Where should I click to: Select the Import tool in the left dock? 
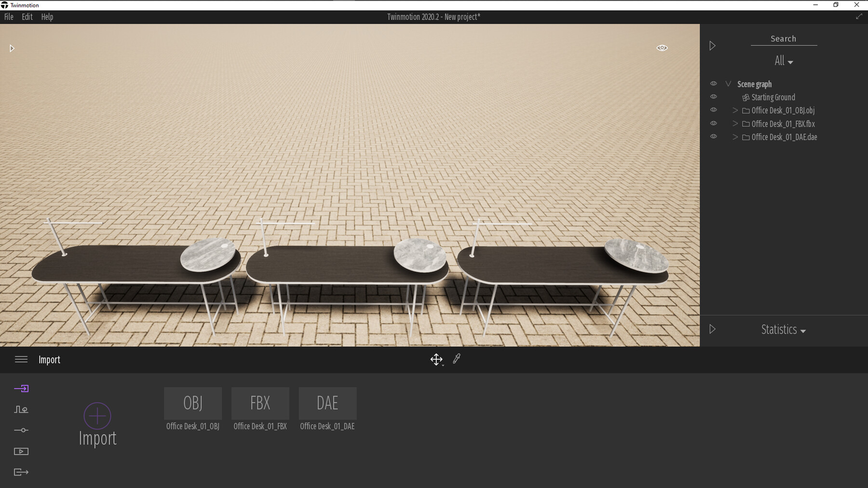tap(21, 388)
